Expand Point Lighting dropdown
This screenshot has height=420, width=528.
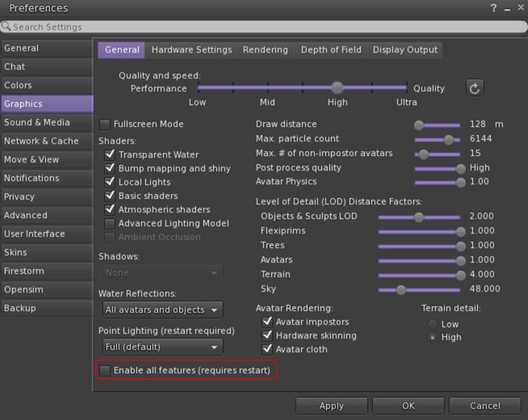click(x=163, y=347)
